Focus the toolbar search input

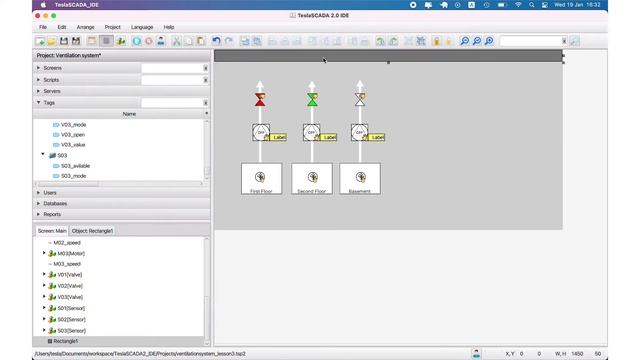click(530, 41)
